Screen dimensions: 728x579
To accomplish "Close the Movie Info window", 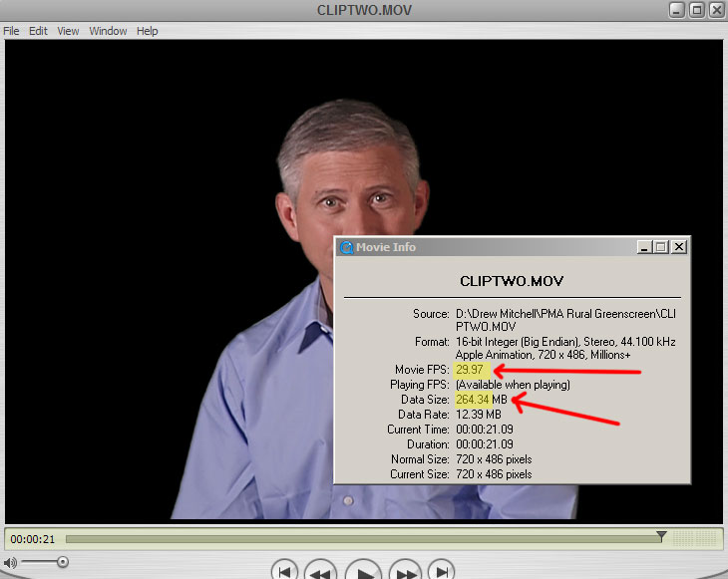I will (679, 247).
